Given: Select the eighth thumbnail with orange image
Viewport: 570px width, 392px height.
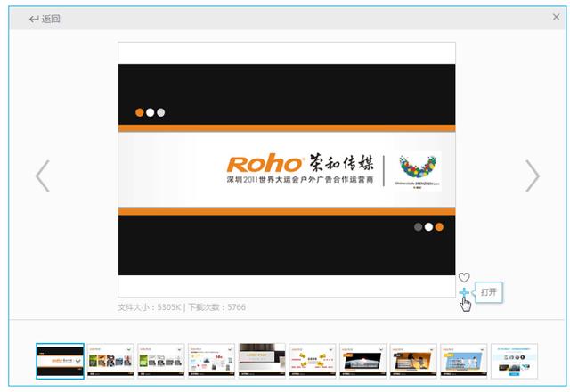Looking at the screenshot, I should pos(413,361).
